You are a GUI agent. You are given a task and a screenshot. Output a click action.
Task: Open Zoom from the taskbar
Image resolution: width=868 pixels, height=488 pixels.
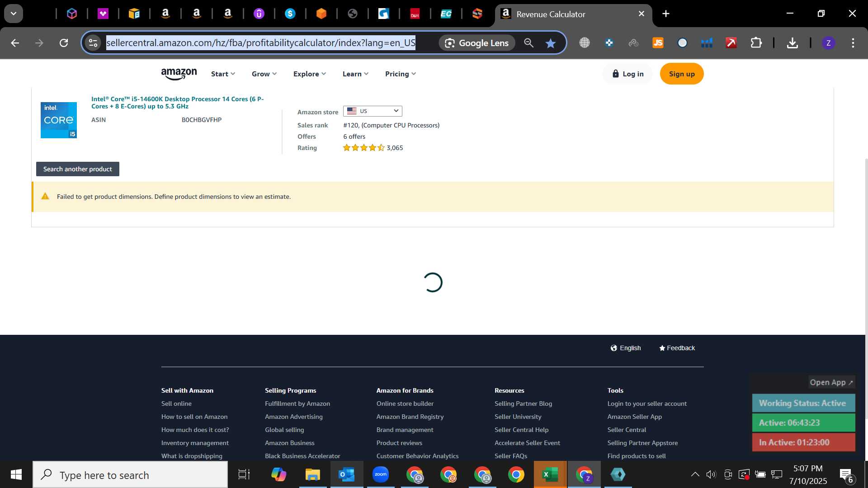381,474
